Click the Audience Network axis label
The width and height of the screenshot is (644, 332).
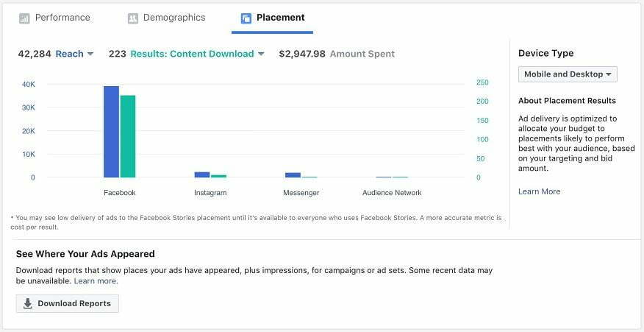pos(392,193)
